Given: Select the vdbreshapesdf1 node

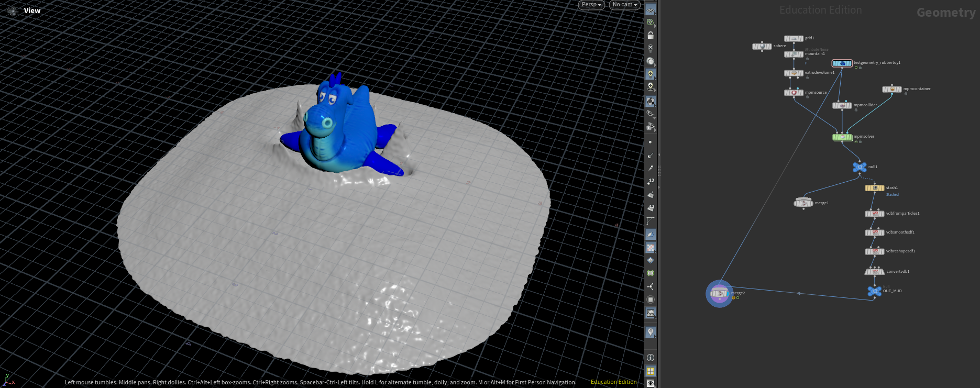Looking at the screenshot, I should tap(874, 251).
